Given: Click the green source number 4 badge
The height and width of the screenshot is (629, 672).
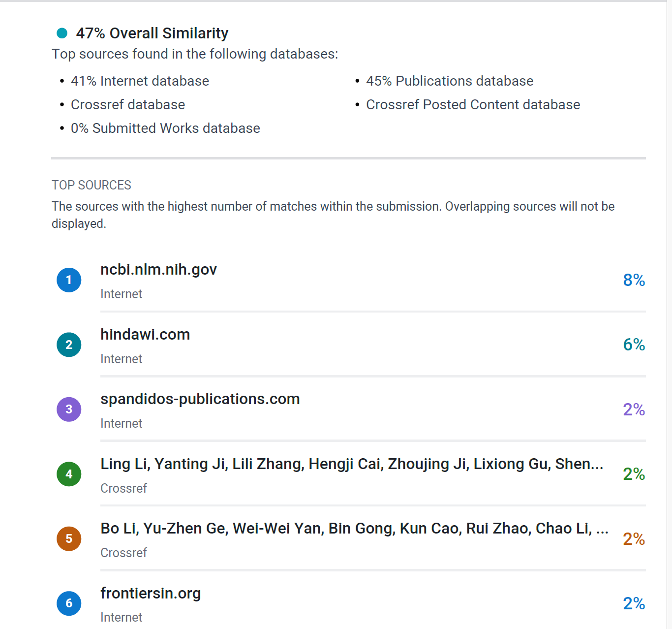Looking at the screenshot, I should tap(69, 474).
